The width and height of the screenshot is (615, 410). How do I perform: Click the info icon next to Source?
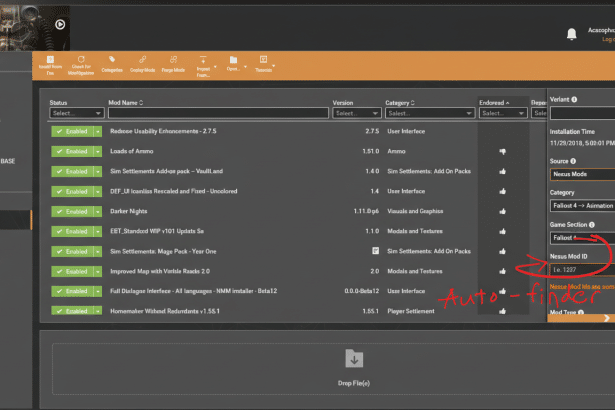(573, 161)
